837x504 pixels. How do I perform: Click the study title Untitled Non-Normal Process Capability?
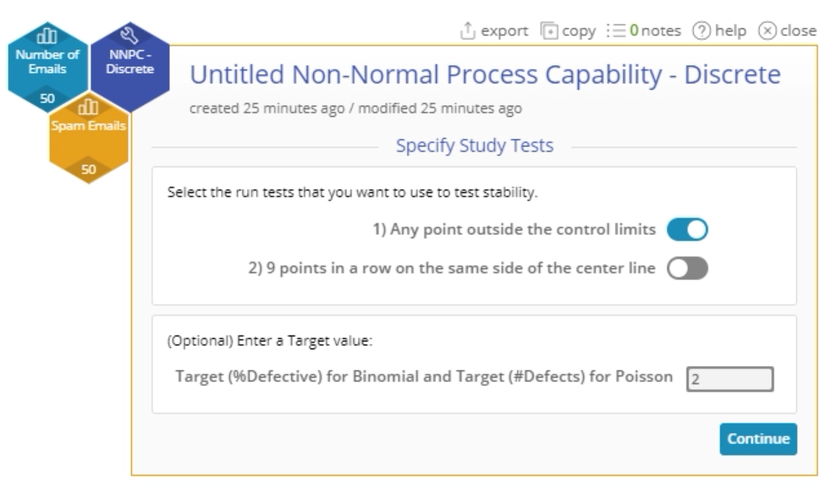point(485,75)
